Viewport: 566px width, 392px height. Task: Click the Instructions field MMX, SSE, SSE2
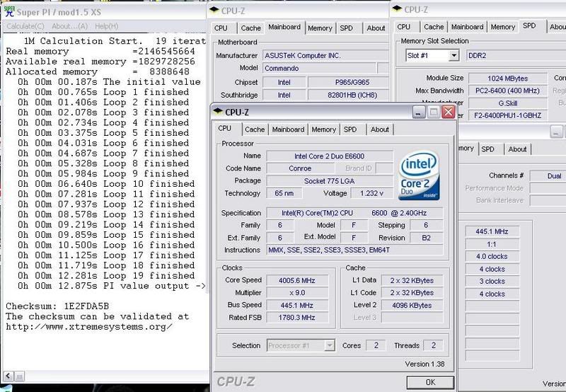355,250
